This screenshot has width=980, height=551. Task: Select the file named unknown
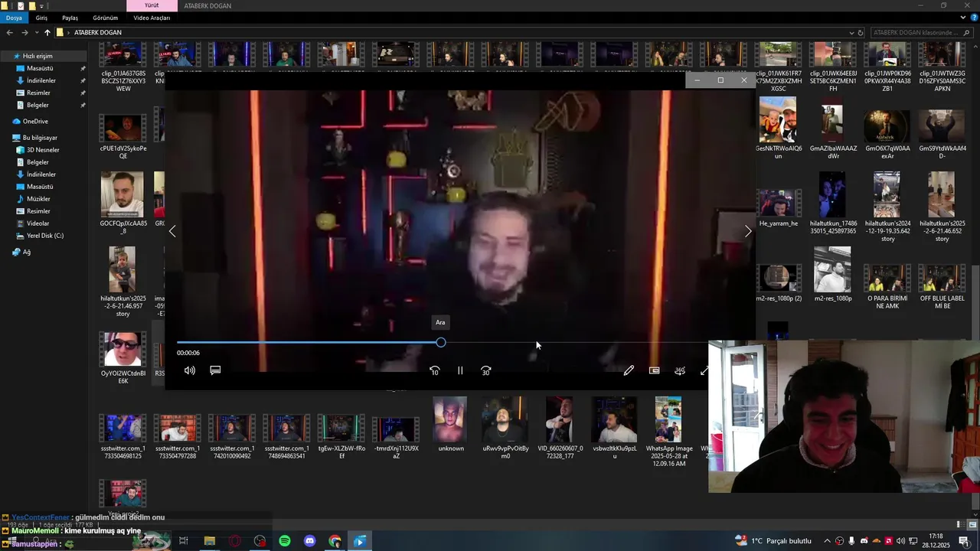tap(450, 424)
